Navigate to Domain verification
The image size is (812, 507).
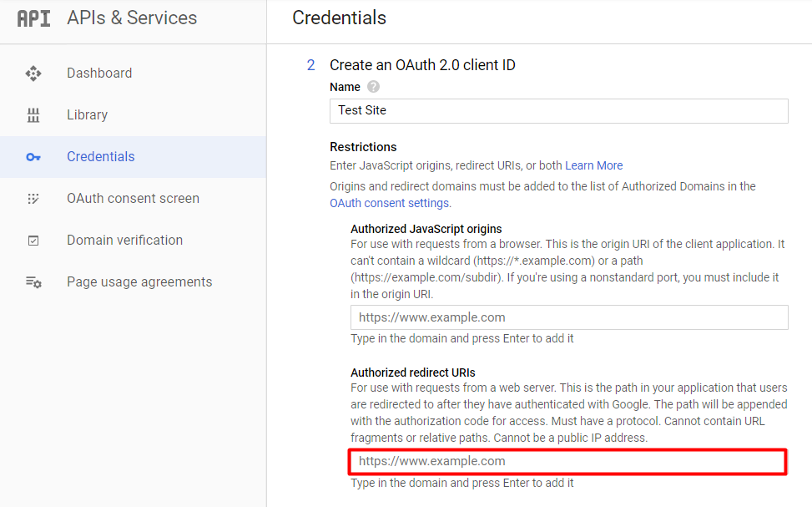click(x=124, y=240)
